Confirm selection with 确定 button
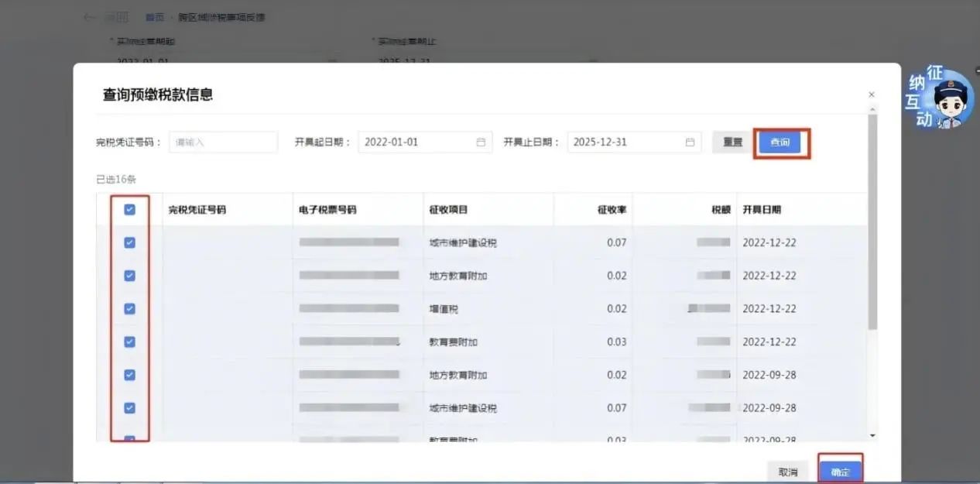The width and height of the screenshot is (980, 484). (x=840, y=472)
